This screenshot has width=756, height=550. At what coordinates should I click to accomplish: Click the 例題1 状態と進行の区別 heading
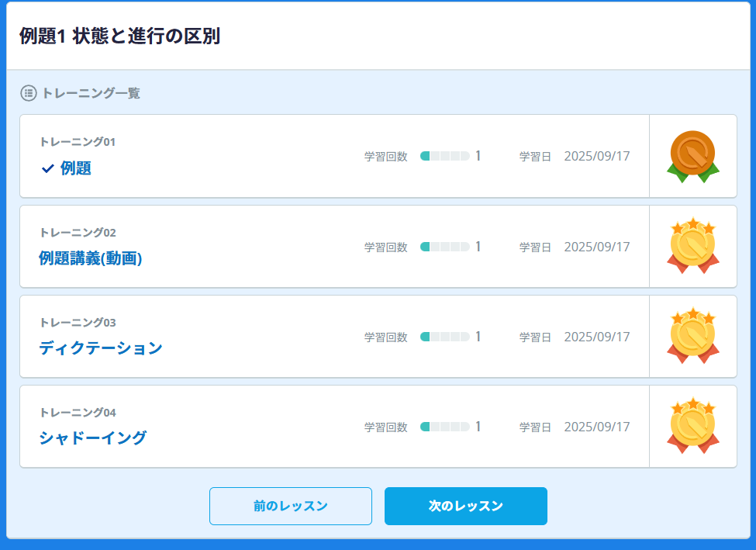click(x=119, y=36)
